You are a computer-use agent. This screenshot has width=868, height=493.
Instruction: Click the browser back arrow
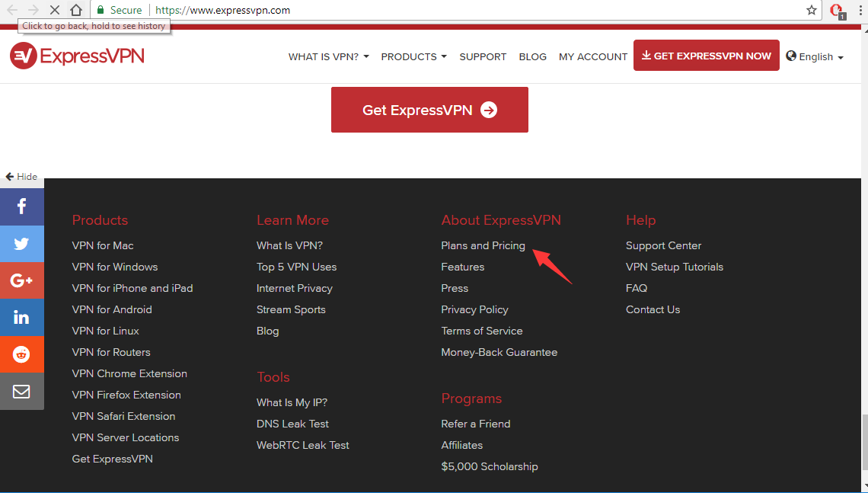[12, 10]
